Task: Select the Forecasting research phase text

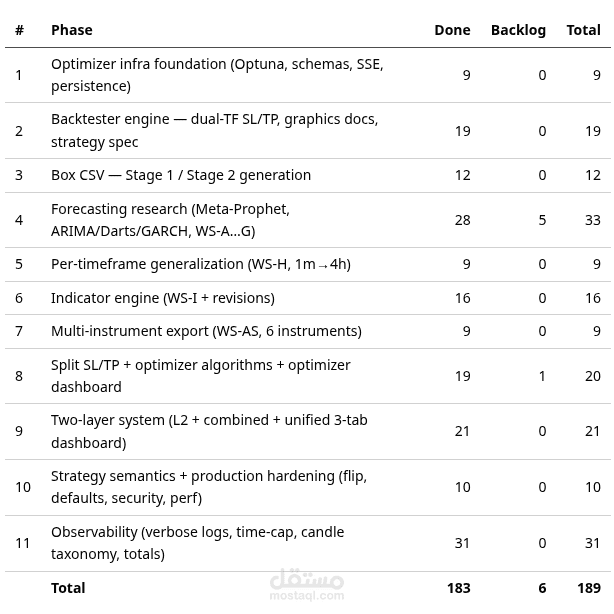Action: click(x=170, y=220)
